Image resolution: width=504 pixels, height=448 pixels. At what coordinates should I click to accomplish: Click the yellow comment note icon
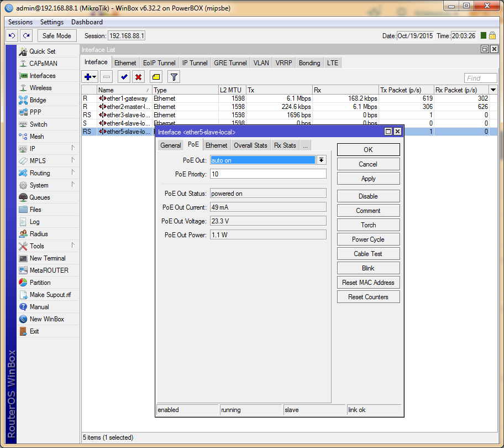click(156, 77)
